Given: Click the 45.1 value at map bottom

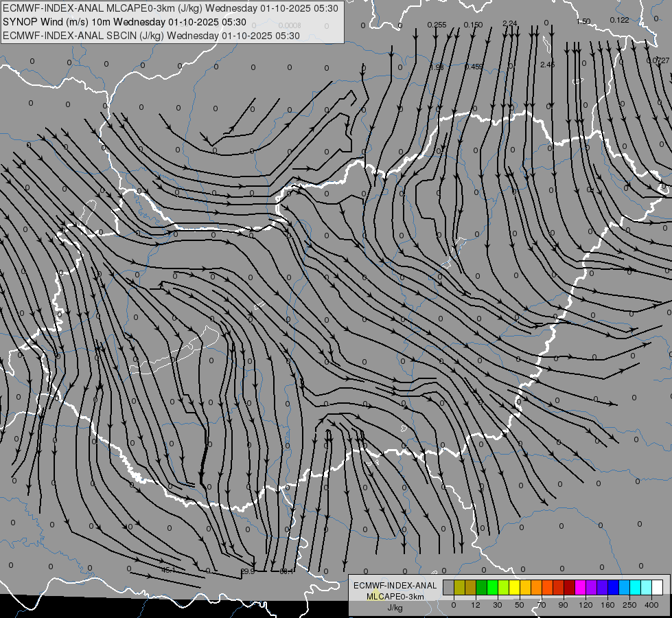Looking at the screenshot, I should (168, 570).
